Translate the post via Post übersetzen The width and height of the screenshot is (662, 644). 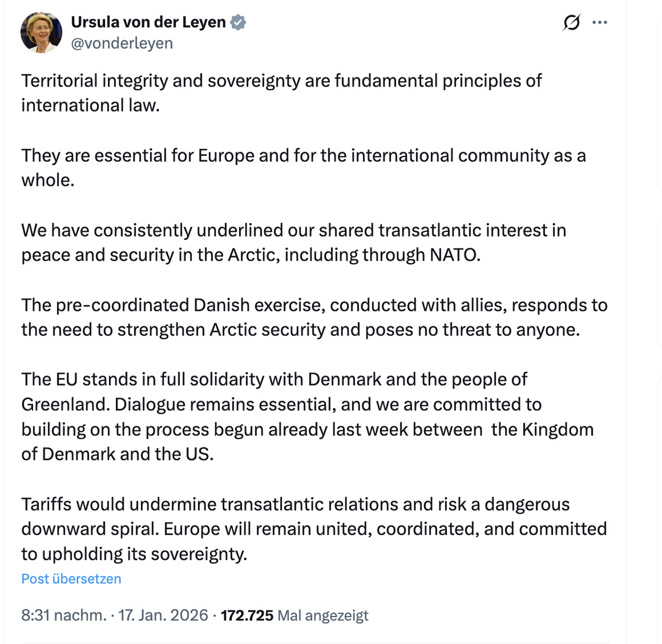tap(71, 579)
